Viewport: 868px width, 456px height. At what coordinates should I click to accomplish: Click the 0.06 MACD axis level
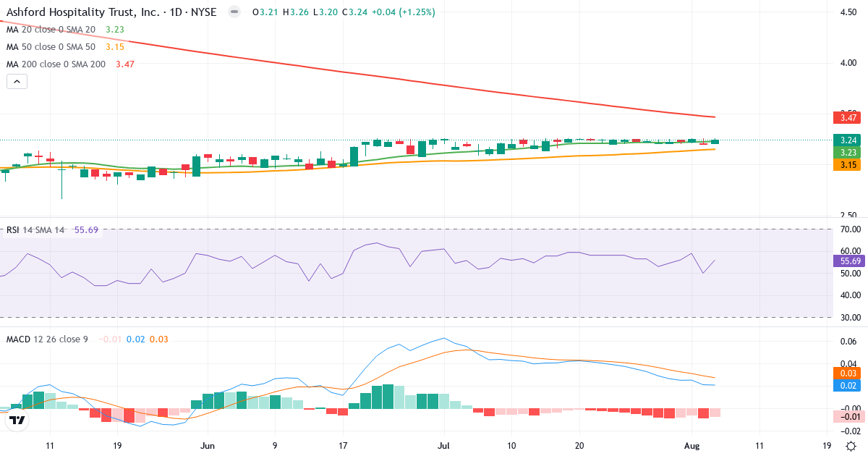(849, 341)
